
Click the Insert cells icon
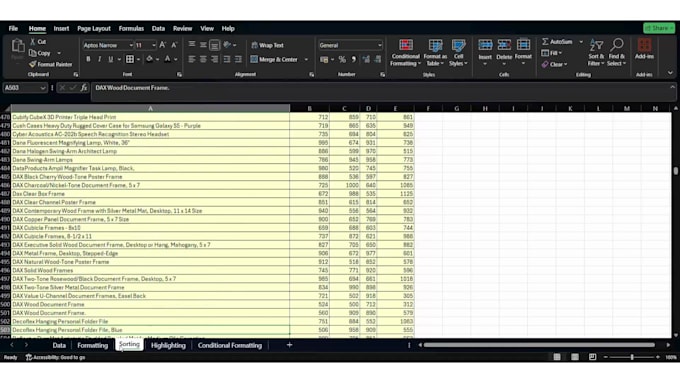[485, 45]
